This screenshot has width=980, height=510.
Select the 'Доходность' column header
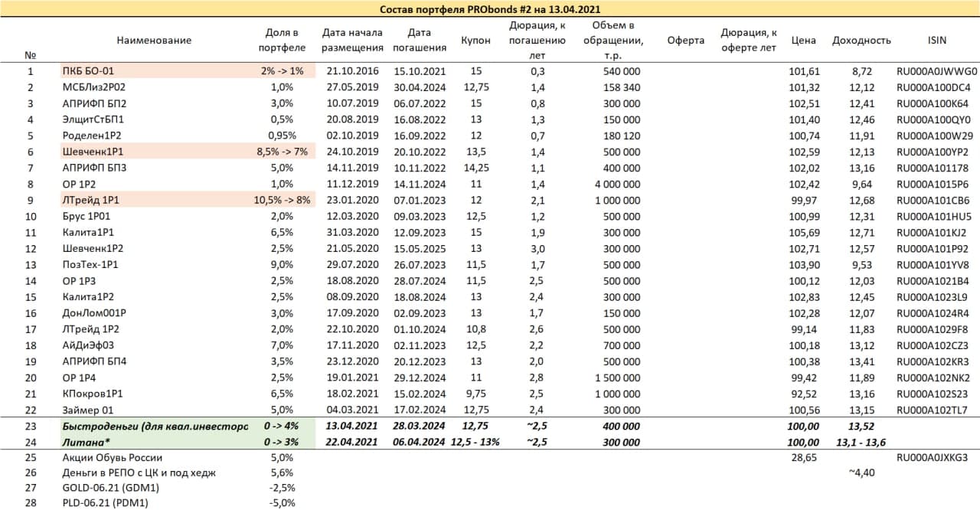click(x=861, y=41)
